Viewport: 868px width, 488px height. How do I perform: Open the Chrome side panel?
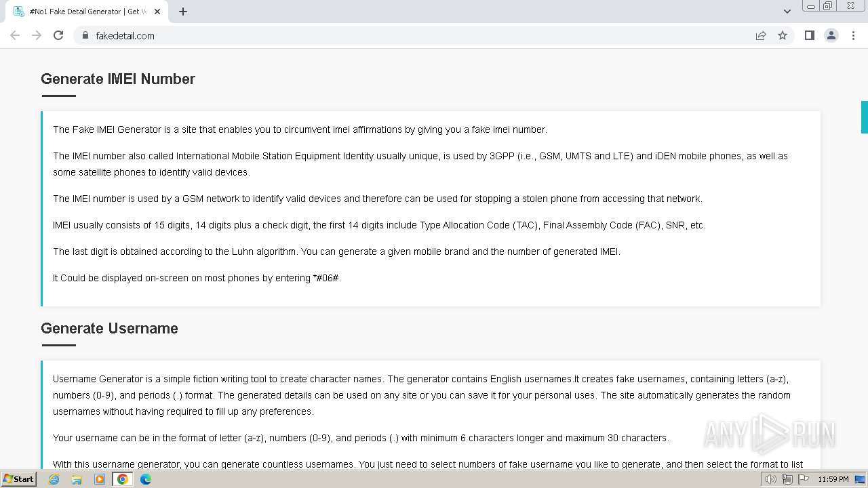pos(809,35)
